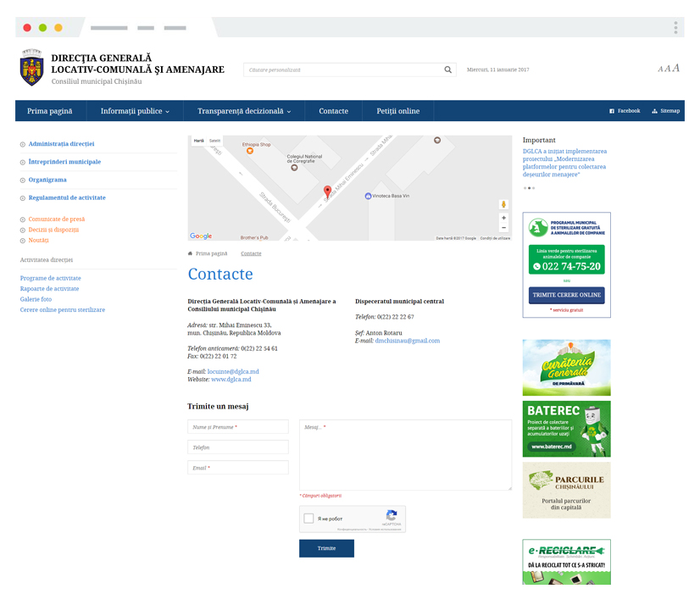Open Programe de activitate link
The width and height of the screenshot is (700, 611).
(51, 278)
